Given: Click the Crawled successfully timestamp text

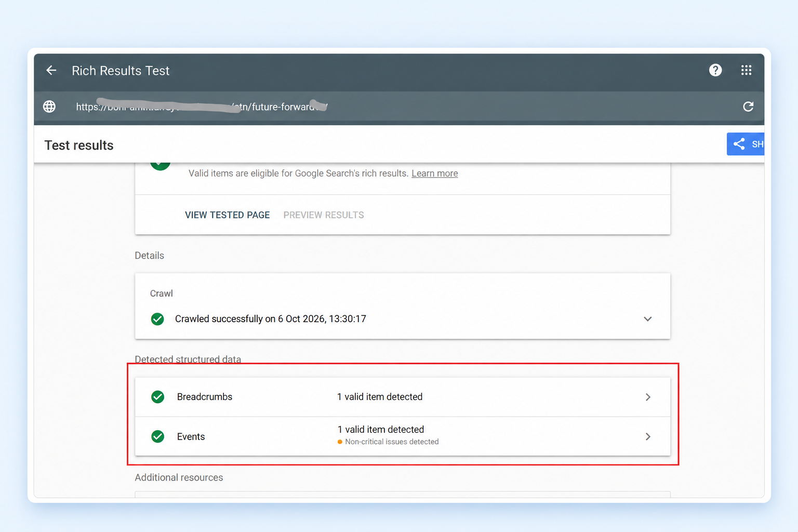Looking at the screenshot, I should tap(271, 319).
